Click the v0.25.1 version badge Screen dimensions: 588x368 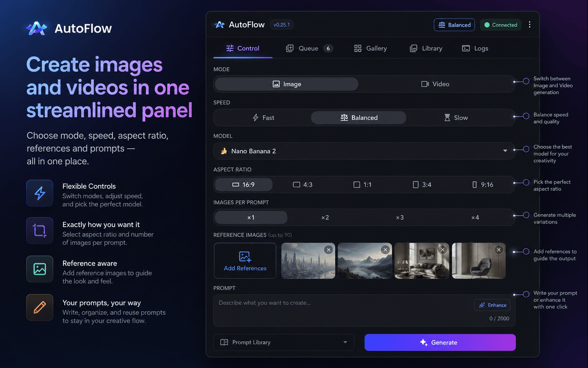pyautogui.click(x=282, y=25)
